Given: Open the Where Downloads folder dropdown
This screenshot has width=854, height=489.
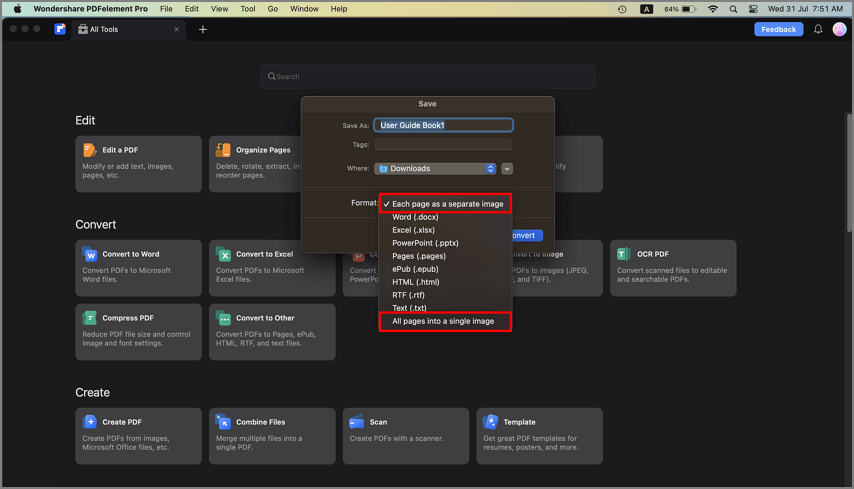Looking at the screenshot, I should pos(435,169).
